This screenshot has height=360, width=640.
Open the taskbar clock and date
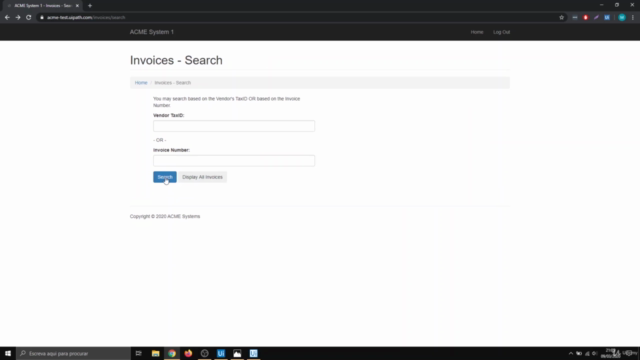tap(611, 353)
